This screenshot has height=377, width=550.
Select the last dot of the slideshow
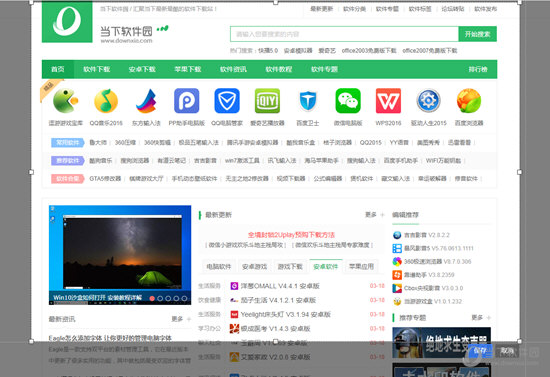click(x=184, y=298)
